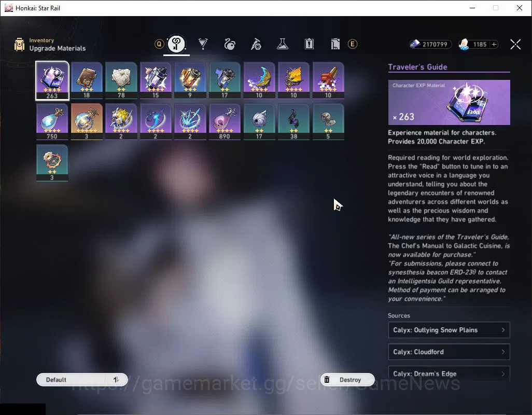Close the inventory with the X
532x415 pixels.
pyautogui.click(x=515, y=44)
